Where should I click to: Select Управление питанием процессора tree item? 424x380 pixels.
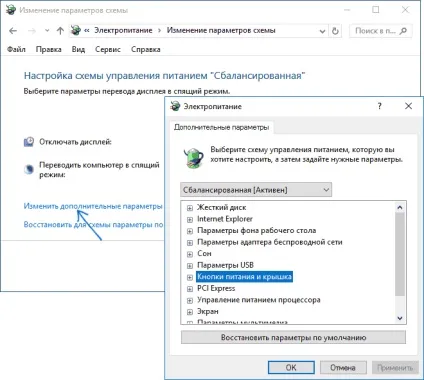pos(259,300)
